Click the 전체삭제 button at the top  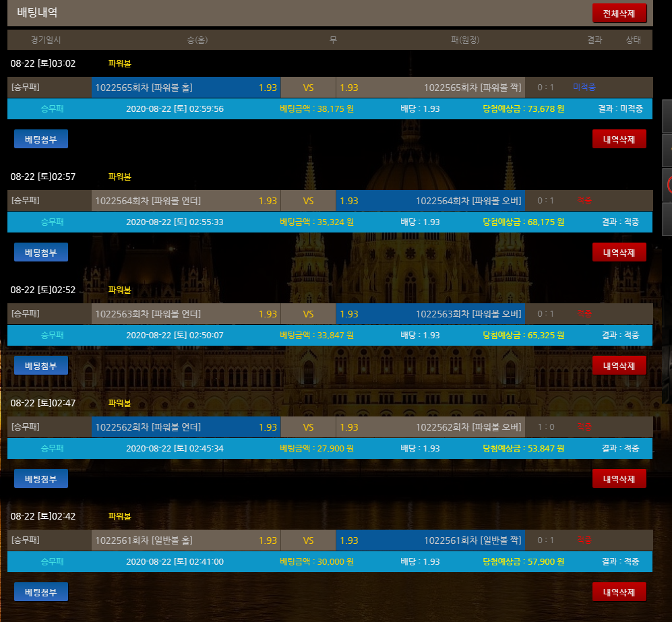coord(619,13)
